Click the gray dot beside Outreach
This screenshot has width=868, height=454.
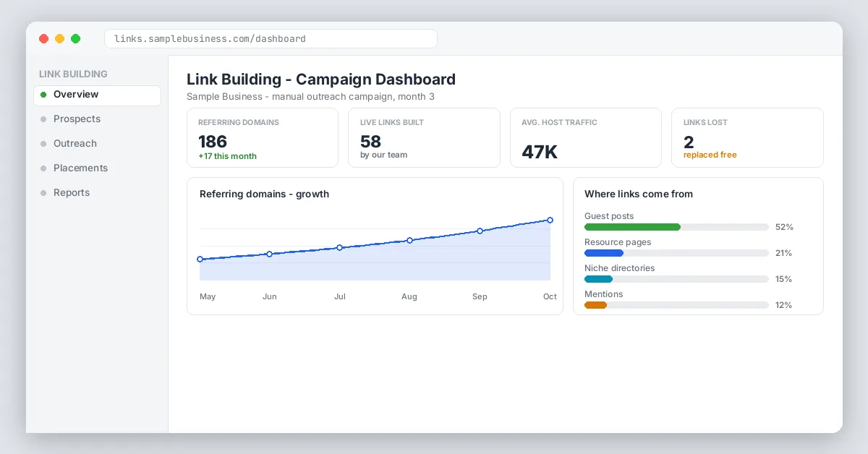coord(43,144)
